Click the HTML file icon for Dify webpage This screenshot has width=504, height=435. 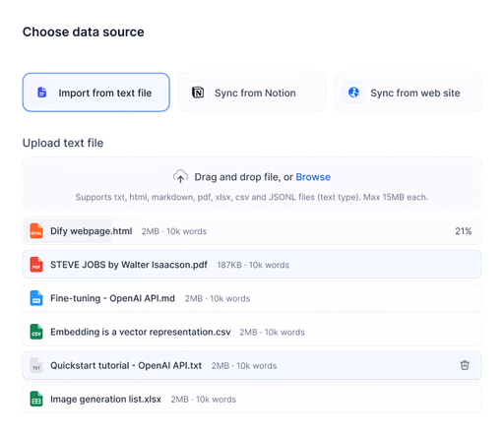(x=36, y=231)
